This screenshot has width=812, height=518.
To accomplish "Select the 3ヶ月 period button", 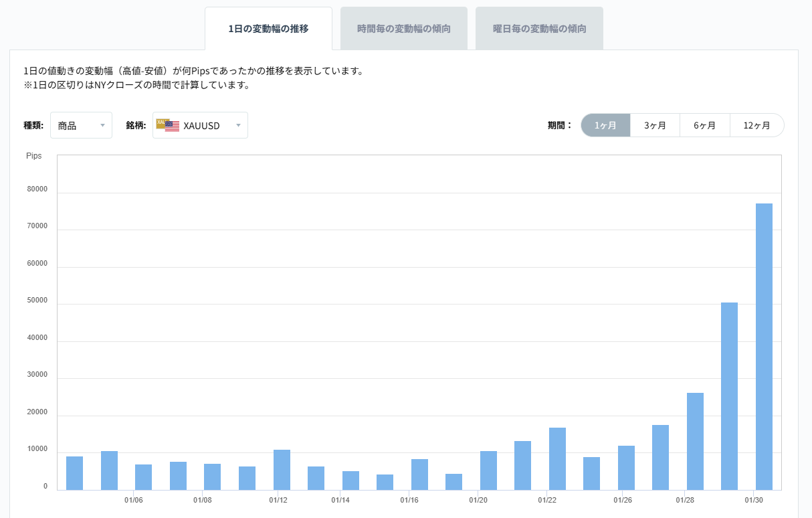I will coord(655,125).
